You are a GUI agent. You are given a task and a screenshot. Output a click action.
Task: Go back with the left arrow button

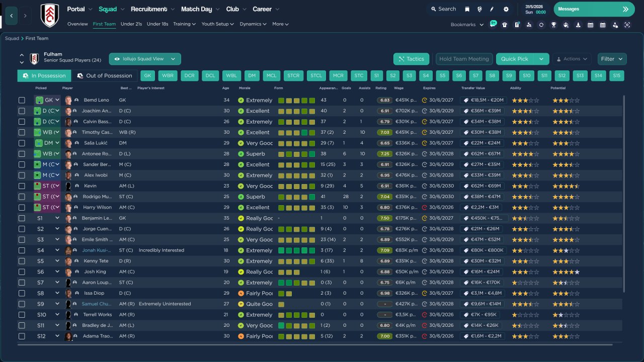point(11,16)
